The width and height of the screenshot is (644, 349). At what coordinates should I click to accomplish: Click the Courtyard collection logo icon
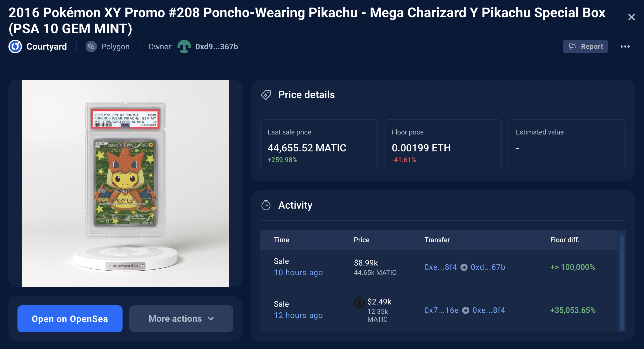click(x=15, y=47)
